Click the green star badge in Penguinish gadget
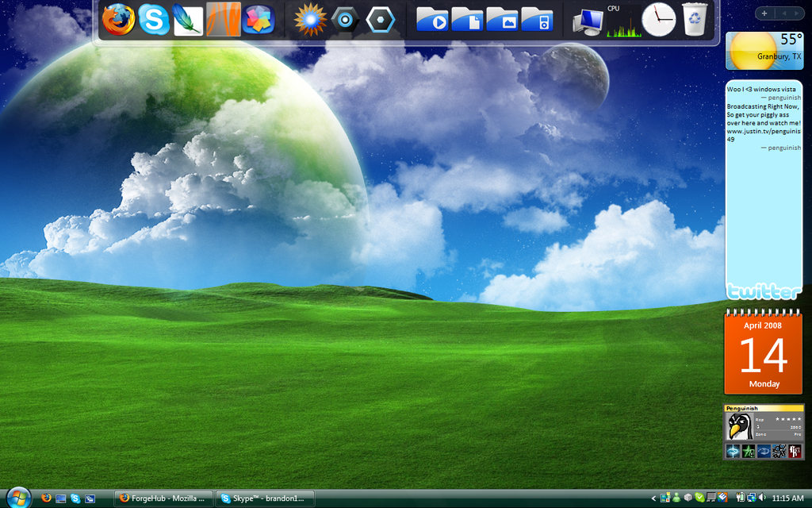Image resolution: width=812 pixels, height=508 pixels. [749, 452]
